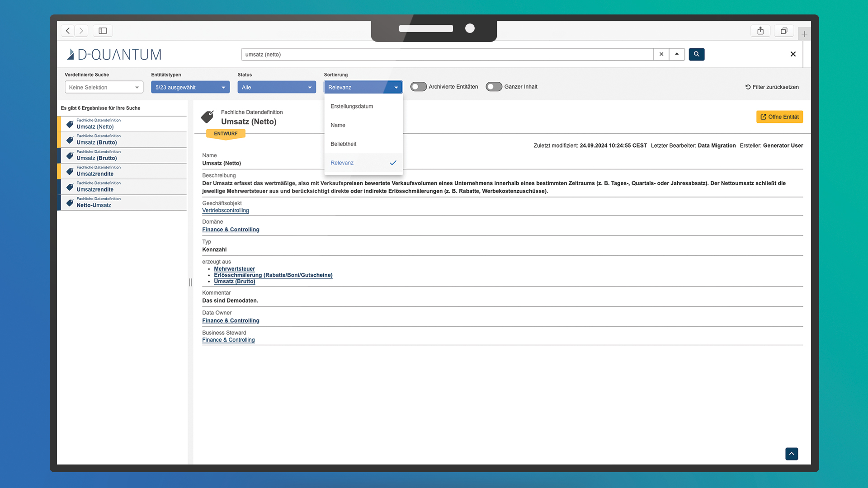Click the Öffne Entität button
Viewport: 868px width, 488px height.
coord(779,117)
